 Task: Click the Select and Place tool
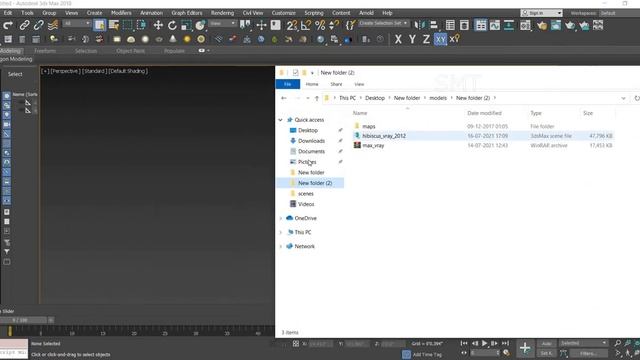click(x=200, y=25)
